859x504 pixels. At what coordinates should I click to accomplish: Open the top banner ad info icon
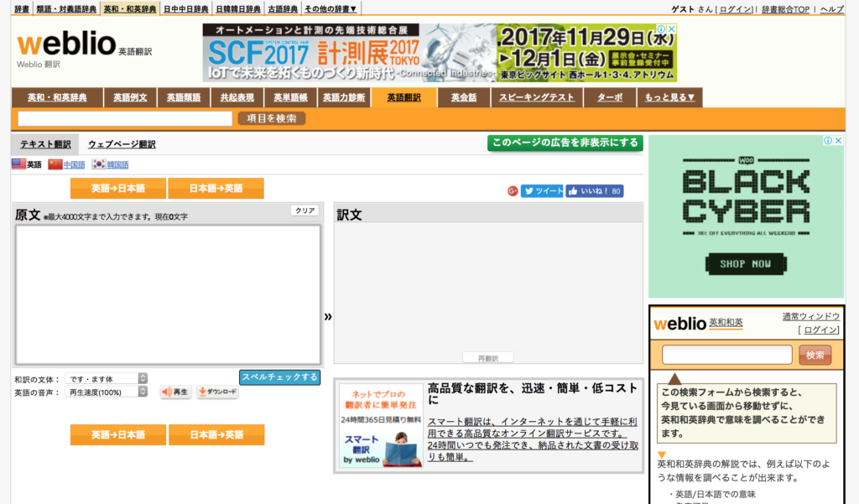(662, 29)
